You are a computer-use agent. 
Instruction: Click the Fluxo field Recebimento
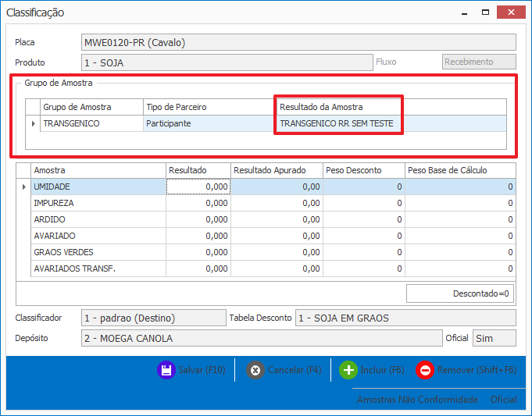(x=479, y=62)
